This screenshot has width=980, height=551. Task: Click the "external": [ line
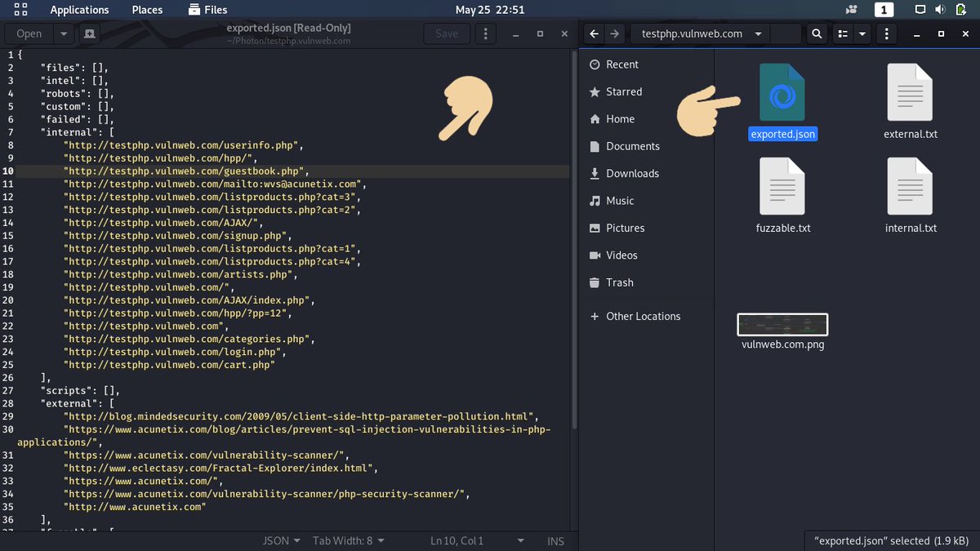tap(78, 403)
